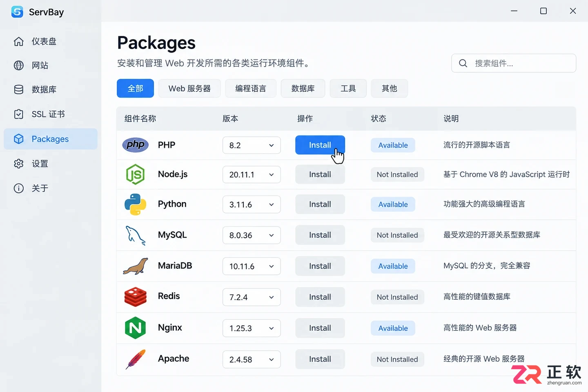Image resolution: width=588 pixels, height=392 pixels.
Task: Open 数据库 in the sidebar
Action: (x=51, y=89)
